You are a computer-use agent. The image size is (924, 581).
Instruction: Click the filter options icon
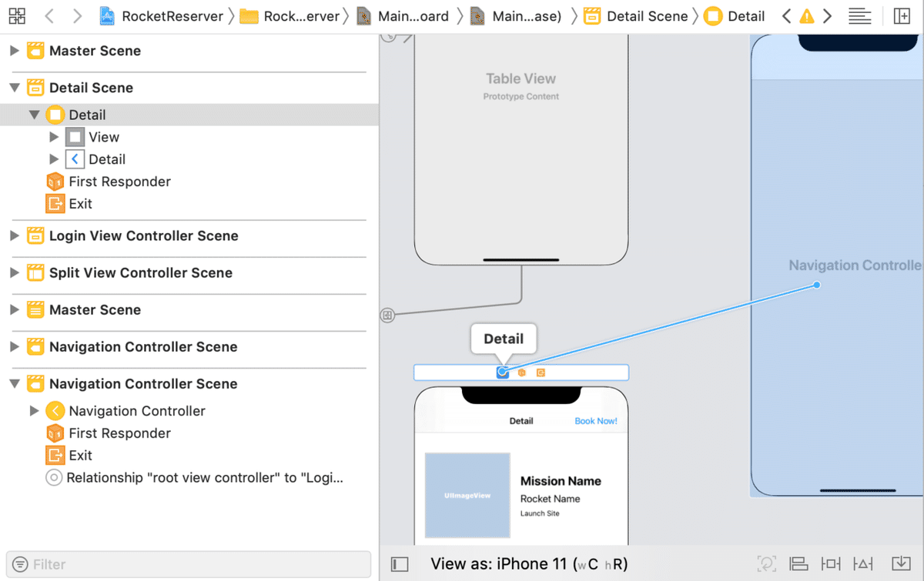[21, 564]
